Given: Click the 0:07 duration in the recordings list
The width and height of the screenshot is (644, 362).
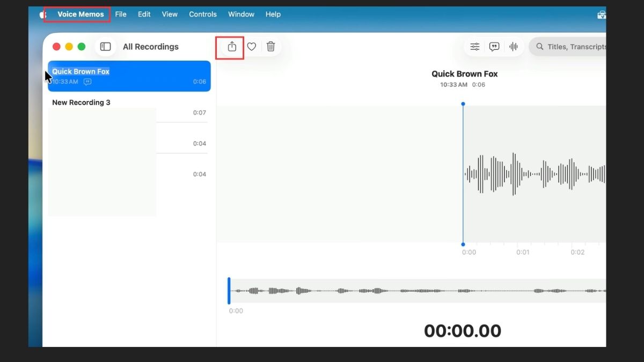Looking at the screenshot, I should point(200,113).
